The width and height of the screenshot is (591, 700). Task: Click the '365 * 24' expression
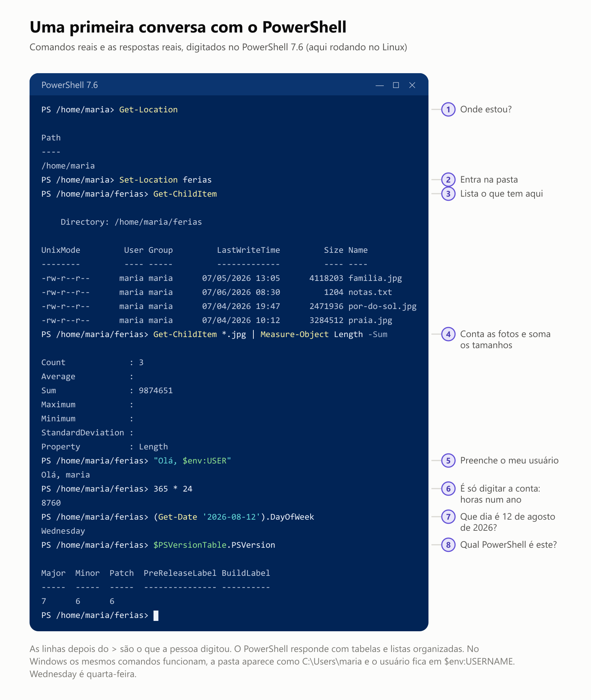(x=173, y=489)
